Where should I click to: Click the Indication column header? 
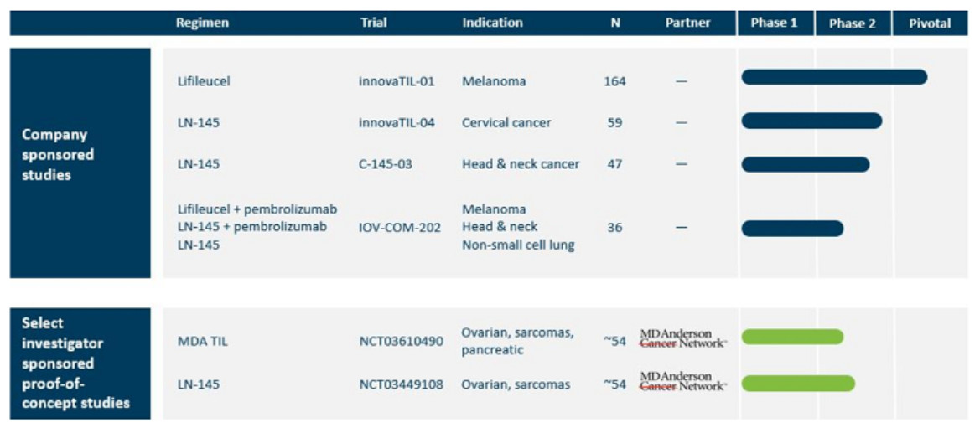[492, 23]
